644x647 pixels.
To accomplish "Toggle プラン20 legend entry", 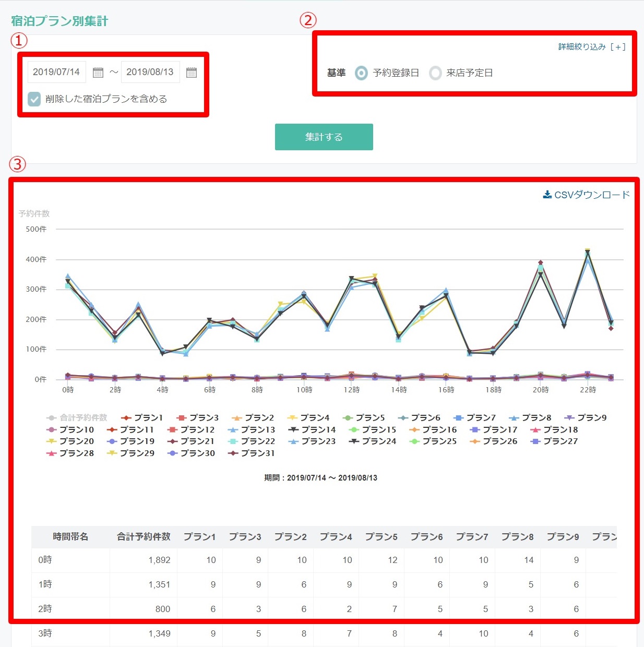I will point(70,441).
